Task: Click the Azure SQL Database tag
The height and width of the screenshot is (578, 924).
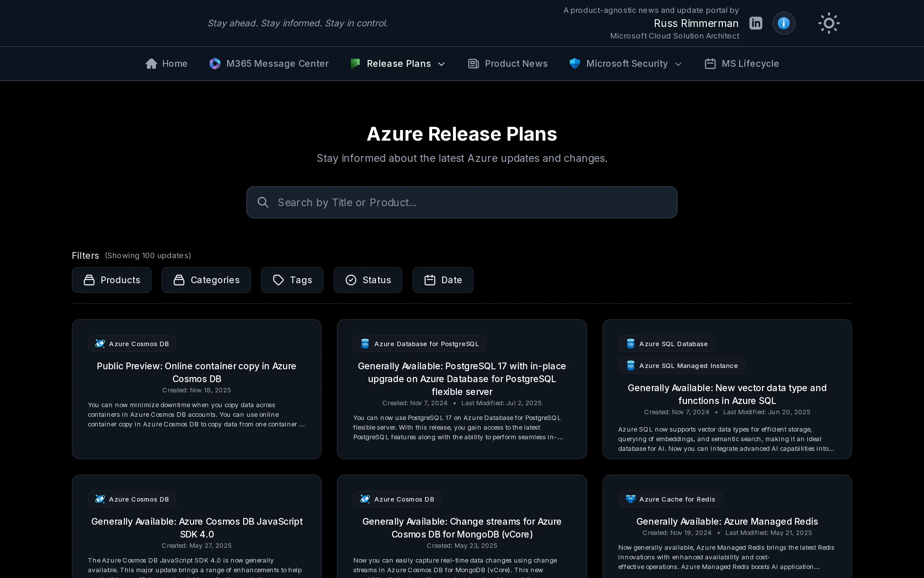Action: coord(666,344)
